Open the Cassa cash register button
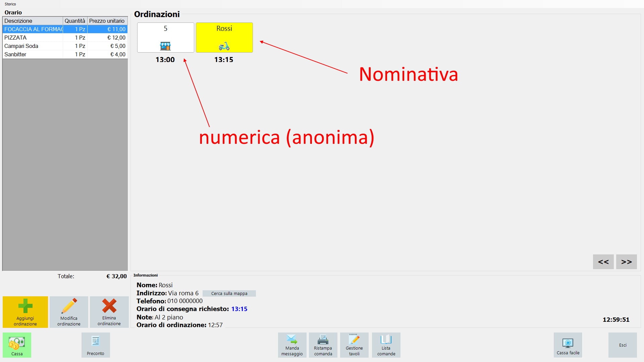The width and height of the screenshot is (644, 362). [x=17, y=345]
